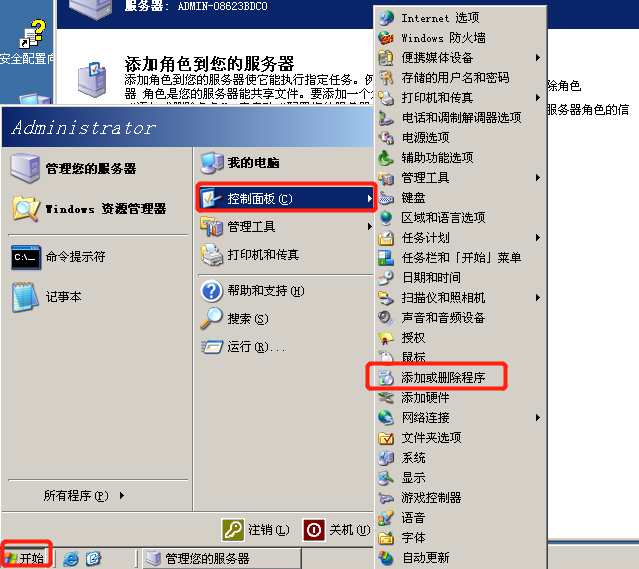
Task: Expand the 便携媒体设备 submenu arrow
Action: [x=538, y=58]
